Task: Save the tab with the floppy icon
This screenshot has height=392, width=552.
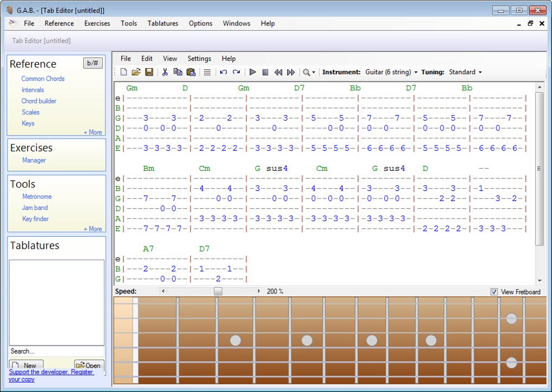Action: click(x=149, y=72)
